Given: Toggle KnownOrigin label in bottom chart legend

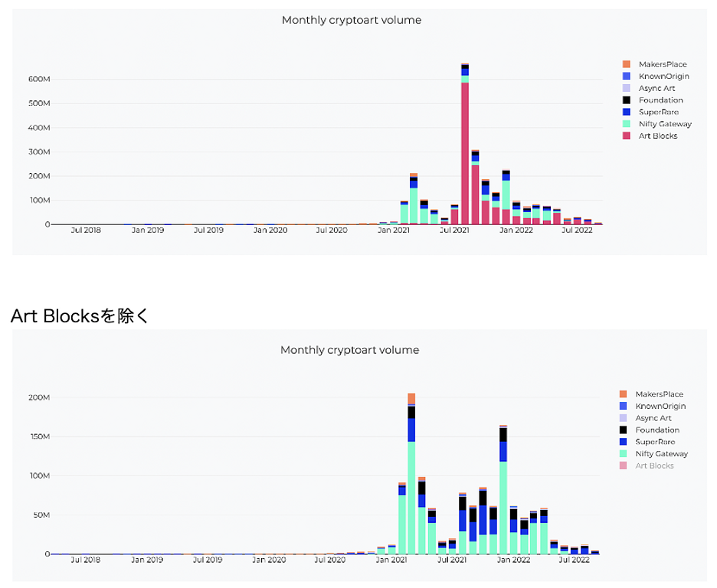Looking at the screenshot, I should [x=660, y=406].
